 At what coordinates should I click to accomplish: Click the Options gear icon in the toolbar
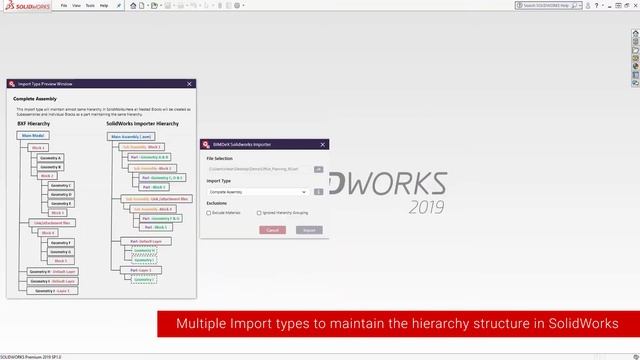[x=237, y=6]
